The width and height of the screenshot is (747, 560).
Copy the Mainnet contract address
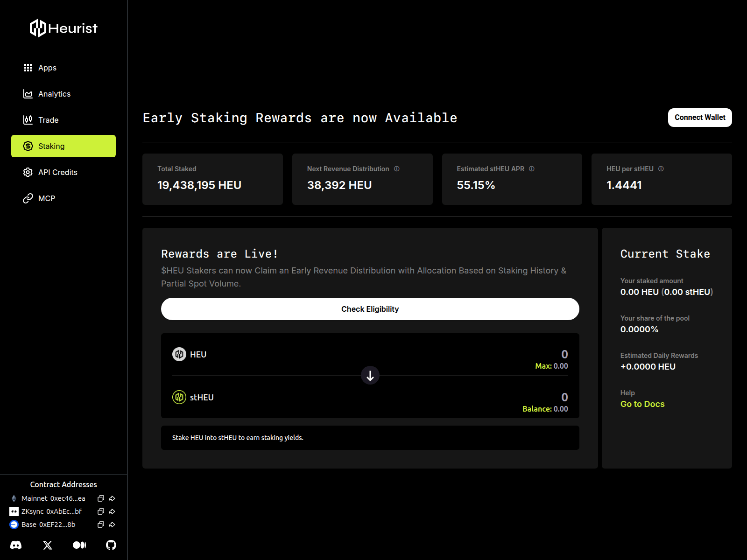pos(100,498)
